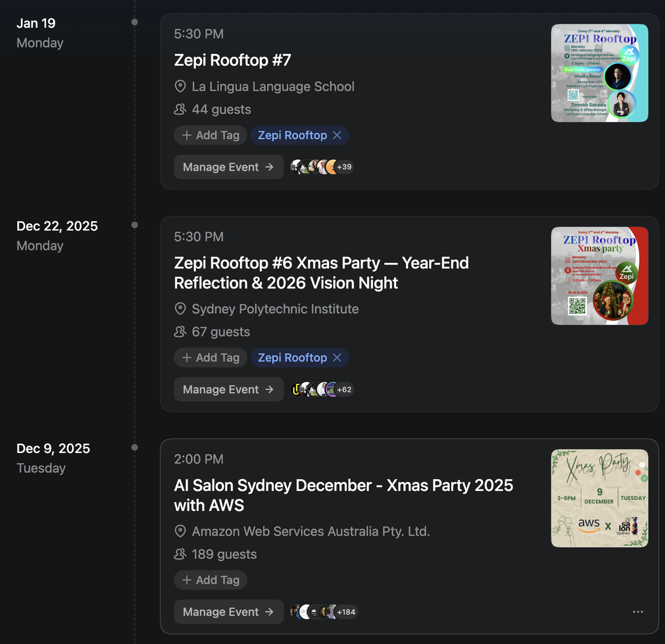Click AWS Xmas Party cover thumbnail
The image size is (665, 644).
point(599,498)
